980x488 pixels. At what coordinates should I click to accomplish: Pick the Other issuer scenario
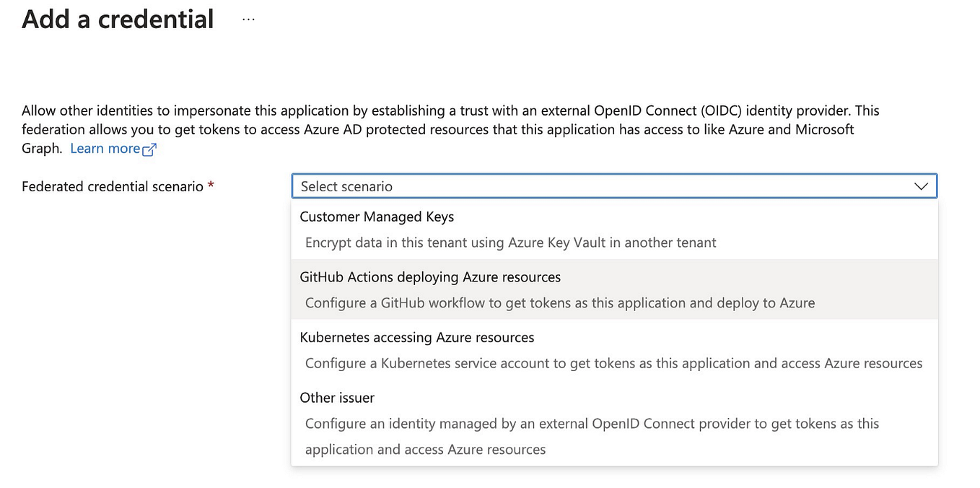337,397
